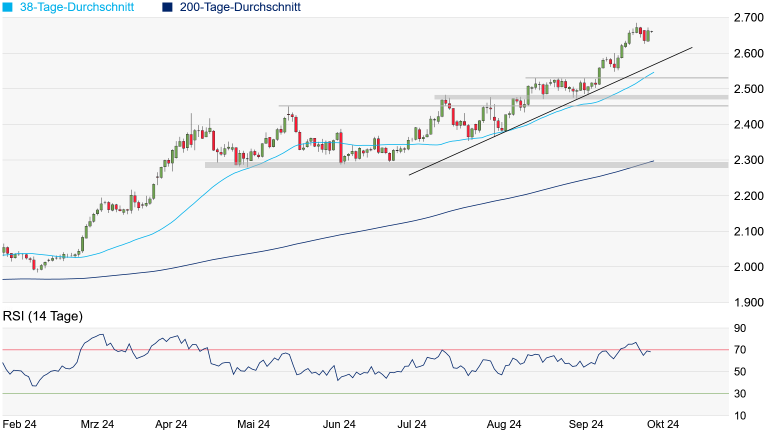Image resolution: width=765 pixels, height=430 pixels.
Task: Select the Aug 24 date label
Action: tap(503, 424)
